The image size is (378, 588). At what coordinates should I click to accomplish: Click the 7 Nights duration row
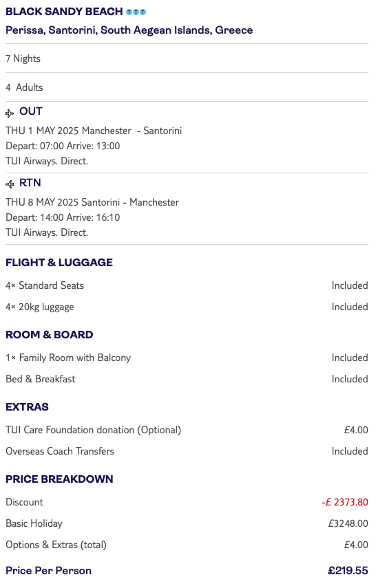coord(187,58)
